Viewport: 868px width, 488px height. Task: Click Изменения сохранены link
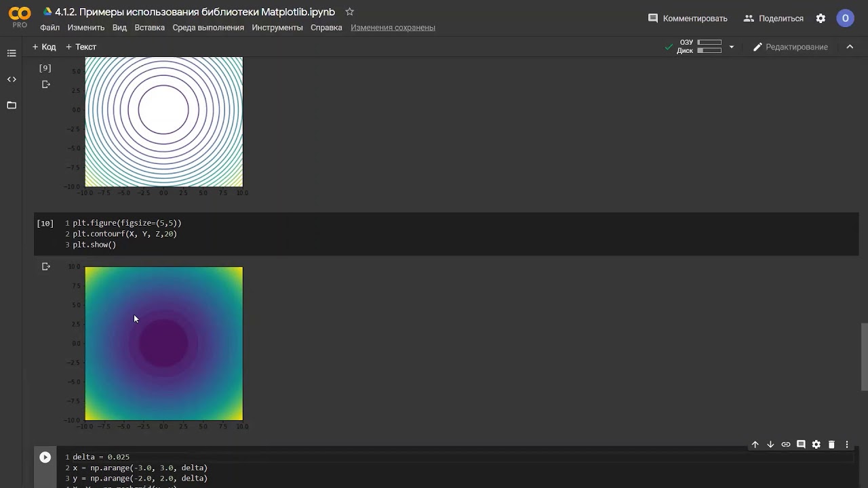pos(393,28)
